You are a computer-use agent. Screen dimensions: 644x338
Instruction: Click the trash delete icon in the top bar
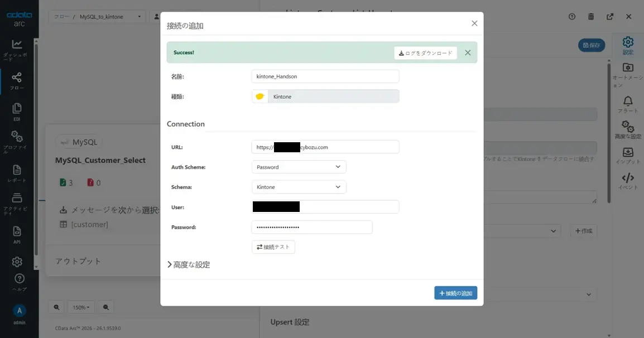click(590, 16)
